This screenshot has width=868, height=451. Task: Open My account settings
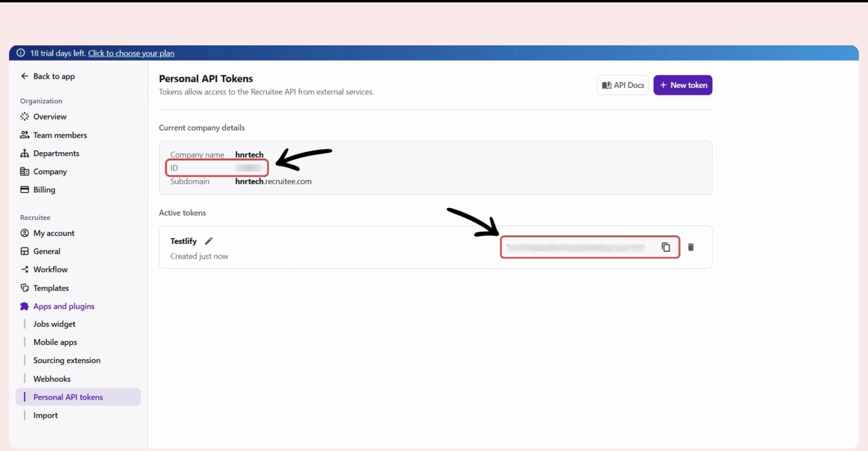coord(53,233)
